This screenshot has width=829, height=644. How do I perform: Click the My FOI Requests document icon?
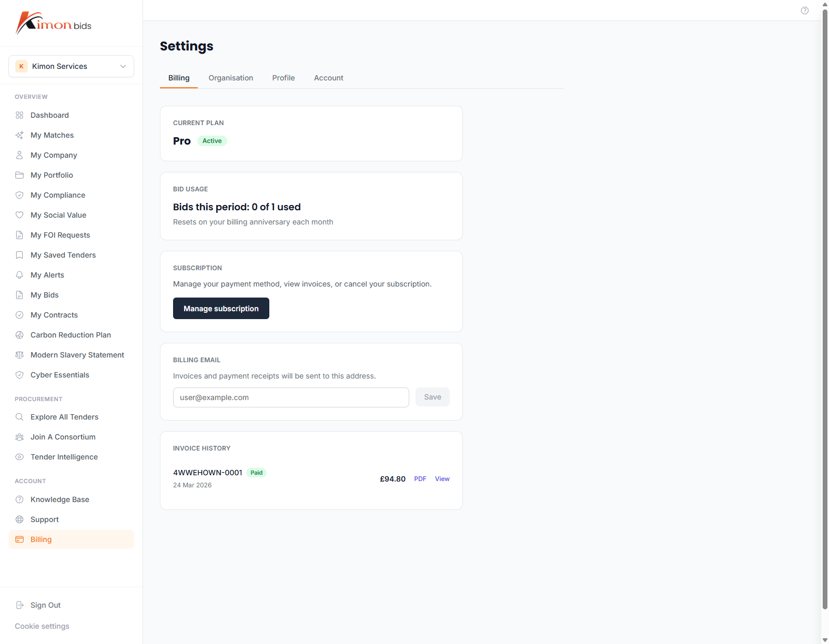pos(19,235)
